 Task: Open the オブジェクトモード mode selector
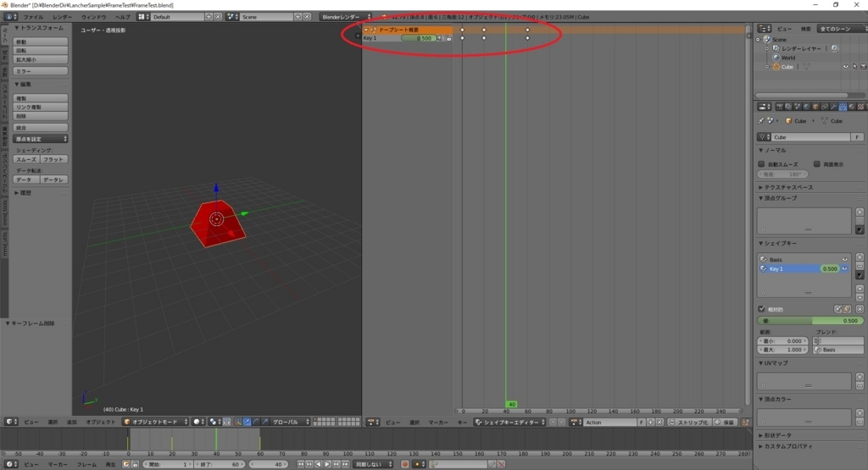(x=156, y=422)
